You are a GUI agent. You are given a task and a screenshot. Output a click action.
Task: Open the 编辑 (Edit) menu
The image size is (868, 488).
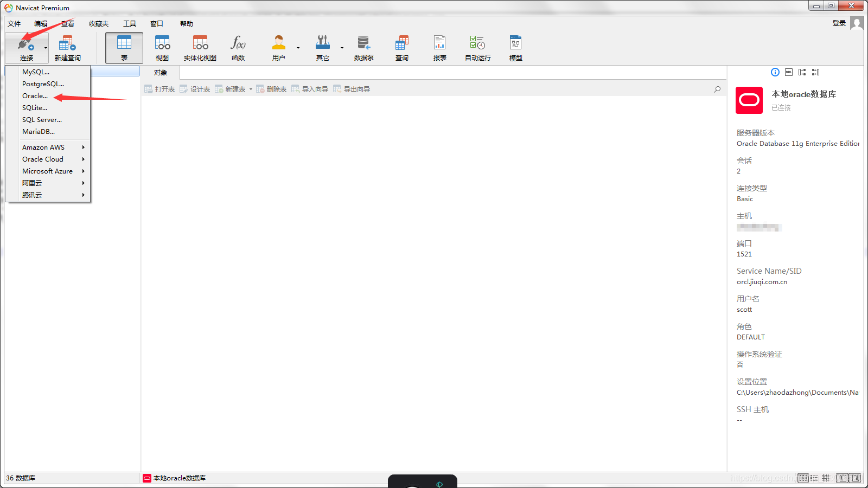click(x=41, y=24)
